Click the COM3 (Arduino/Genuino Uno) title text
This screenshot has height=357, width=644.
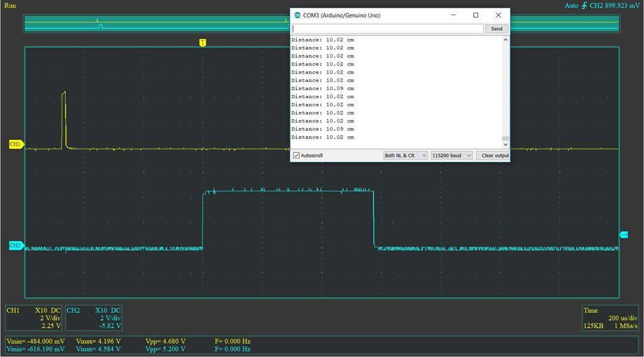click(341, 15)
